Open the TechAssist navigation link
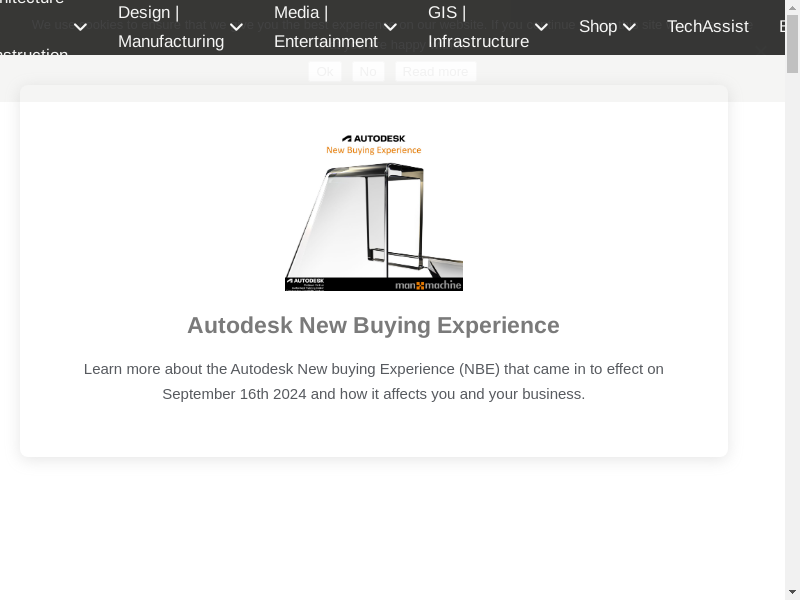Image resolution: width=800 pixels, height=600 pixels. [707, 27]
